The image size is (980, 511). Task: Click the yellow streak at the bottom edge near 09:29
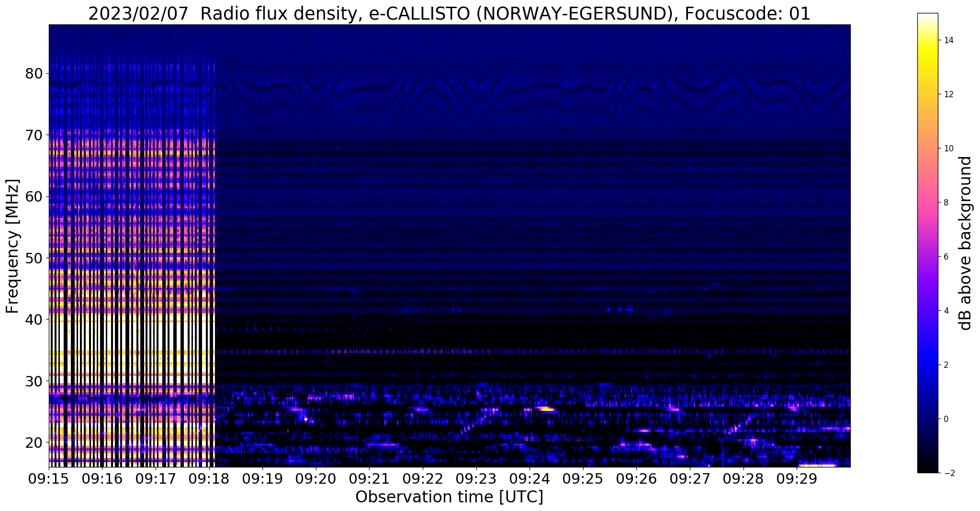[x=818, y=465]
